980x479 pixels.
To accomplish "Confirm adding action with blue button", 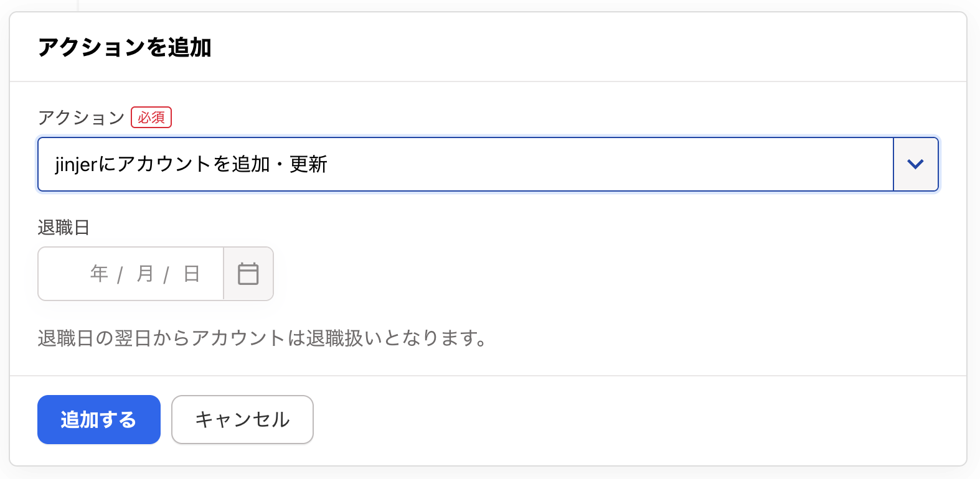I will pos(99,420).
